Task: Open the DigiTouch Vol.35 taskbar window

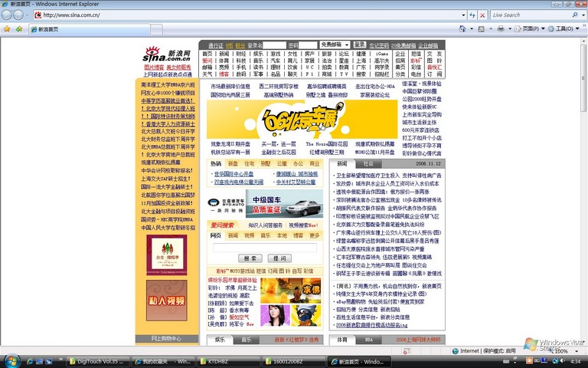Action: tap(98, 362)
